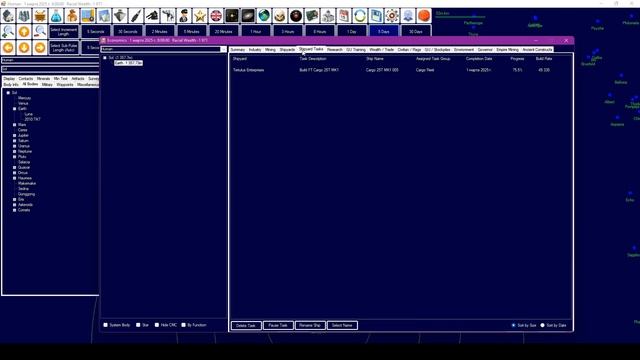Click the zoom out magnifier icon

(40, 31)
